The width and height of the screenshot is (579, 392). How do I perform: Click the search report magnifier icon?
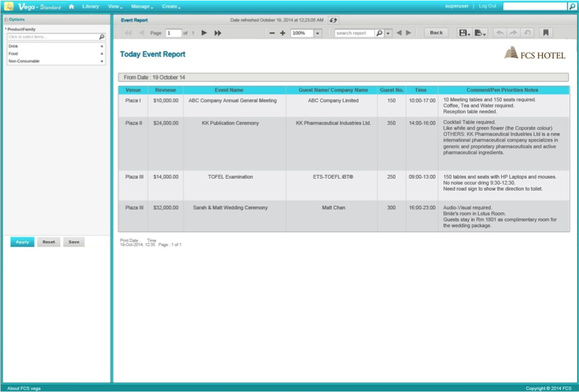coord(379,33)
